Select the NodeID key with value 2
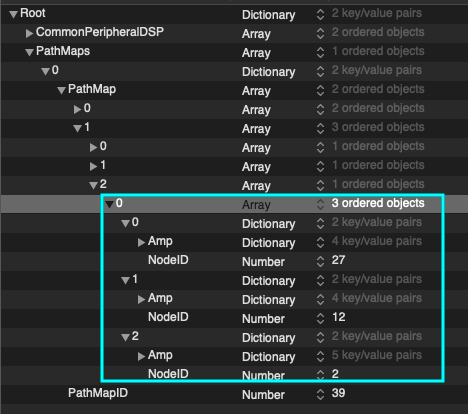The height and width of the screenshot is (414, 468). pyautogui.click(x=168, y=374)
